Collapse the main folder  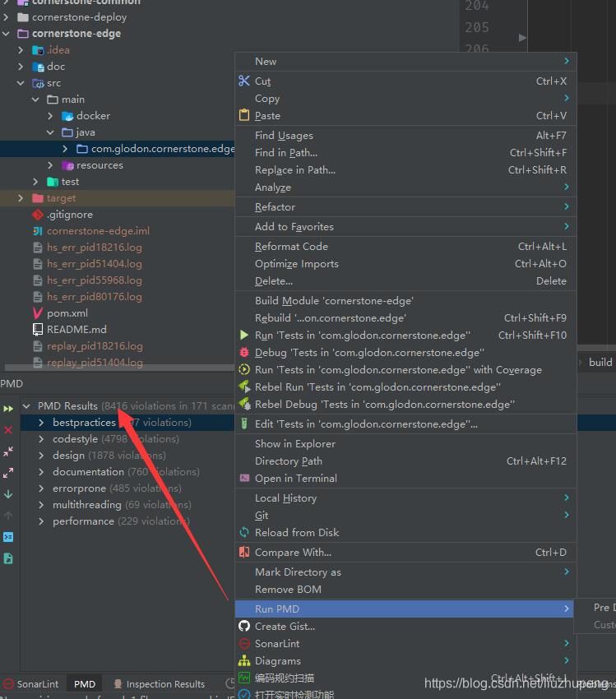pyautogui.click(x=35, y=100)
